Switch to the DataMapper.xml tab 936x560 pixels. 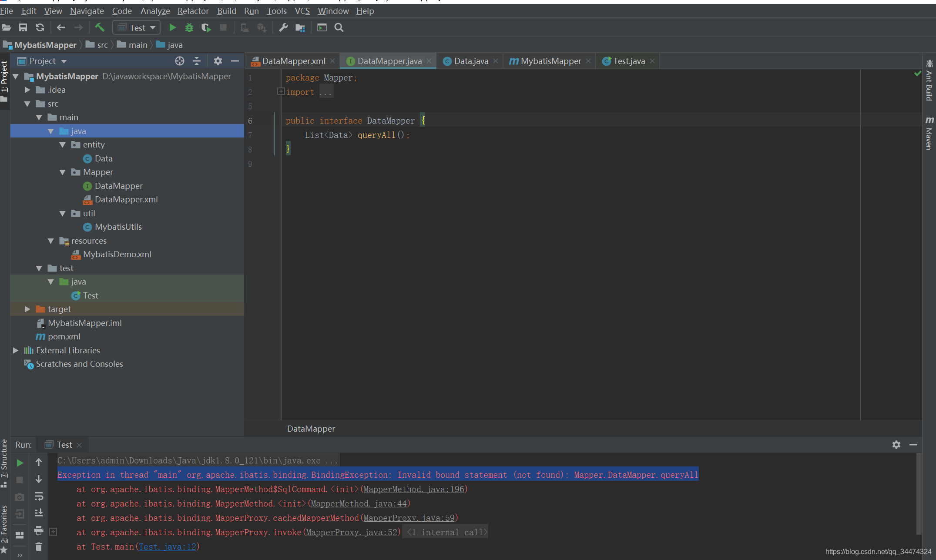[x=294, y=61]
